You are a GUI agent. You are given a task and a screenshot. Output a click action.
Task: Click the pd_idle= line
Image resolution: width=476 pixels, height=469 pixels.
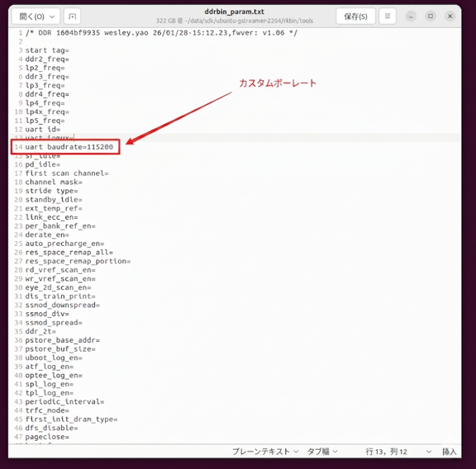pyautogui.click(x=43, y=164)
